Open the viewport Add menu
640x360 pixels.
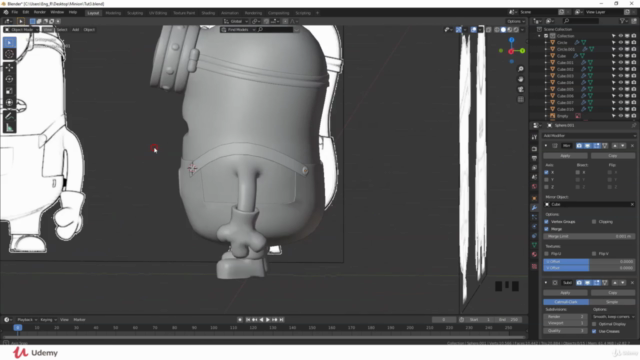click(x=76, y=29)
